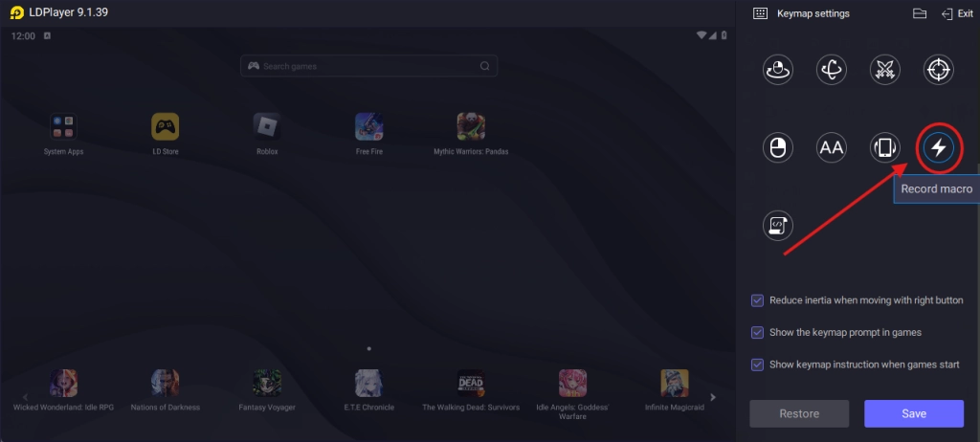This screenshot has width=980, height=442.
Task: Select the rotating orbit view keymap icon
Action: pyautogui.click(x=831, y=69)
